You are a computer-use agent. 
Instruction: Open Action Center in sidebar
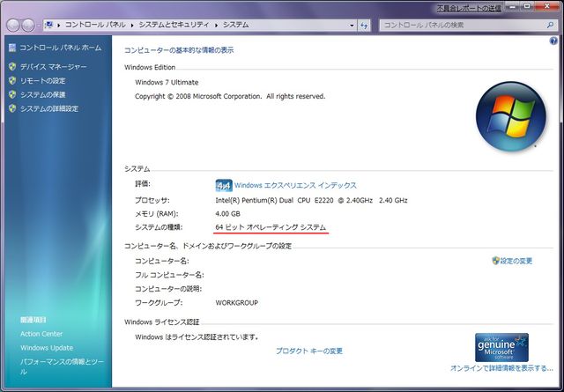(x=41, y=334)
